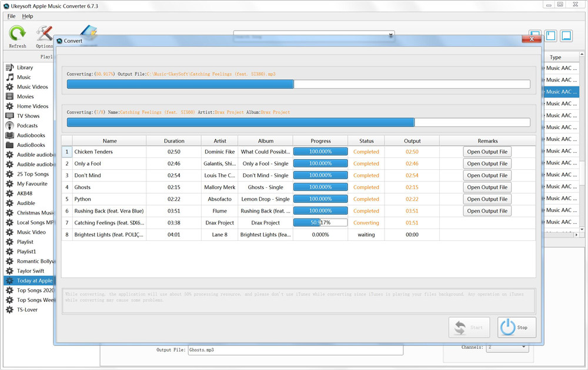The image size is (588, 370).
Task: Open output file for Python
Action: tap(487, 199)
